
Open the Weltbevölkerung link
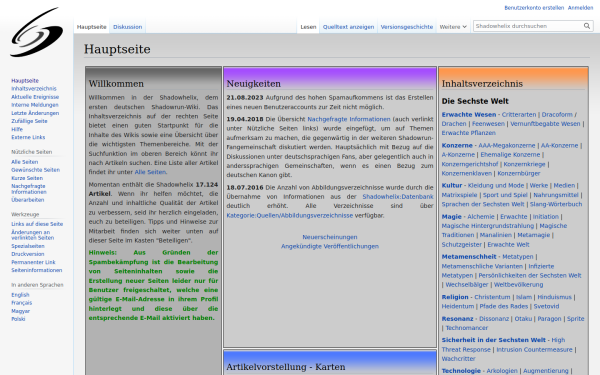tap(518, 285)
